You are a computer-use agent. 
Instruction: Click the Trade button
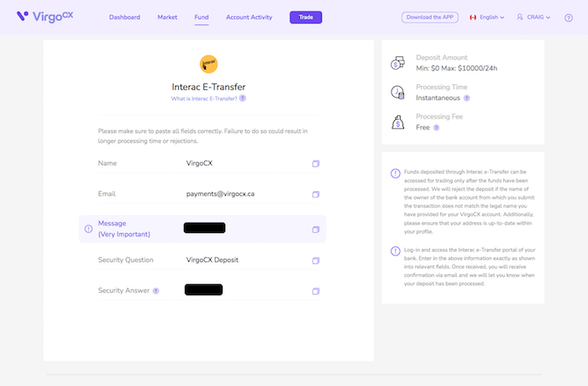[x=306, y=18]
